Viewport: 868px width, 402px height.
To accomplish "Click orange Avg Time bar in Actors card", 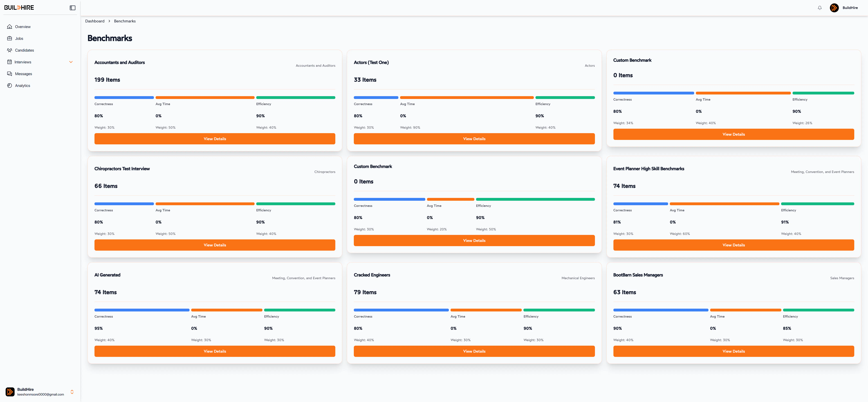I will tap(467, 97).
